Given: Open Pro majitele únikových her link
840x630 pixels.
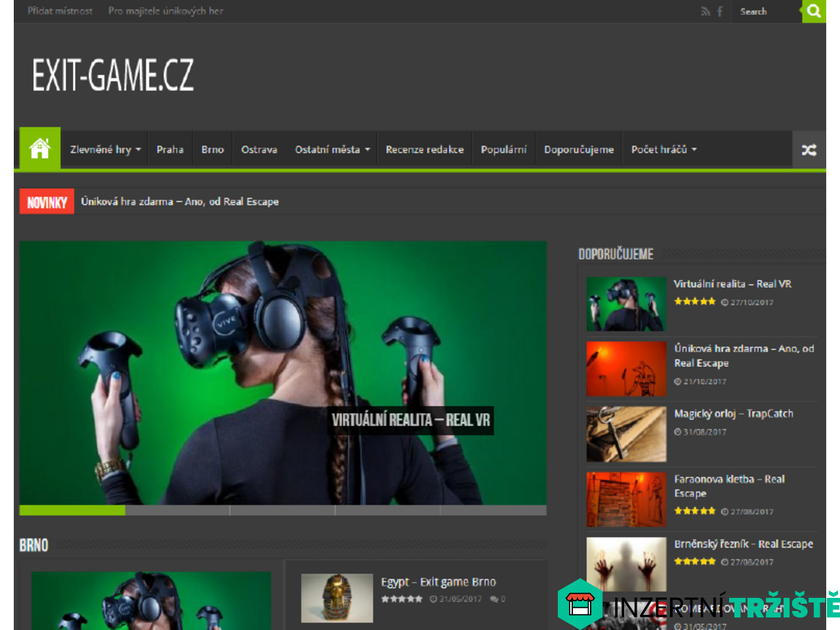Looking at the screenshot, I should [x=166, y=11].
